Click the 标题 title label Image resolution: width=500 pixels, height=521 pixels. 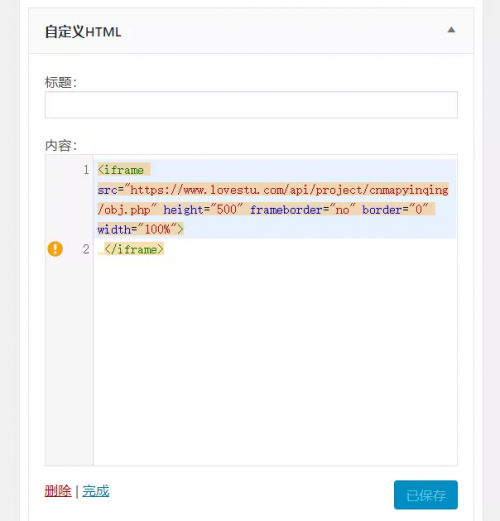61,82
